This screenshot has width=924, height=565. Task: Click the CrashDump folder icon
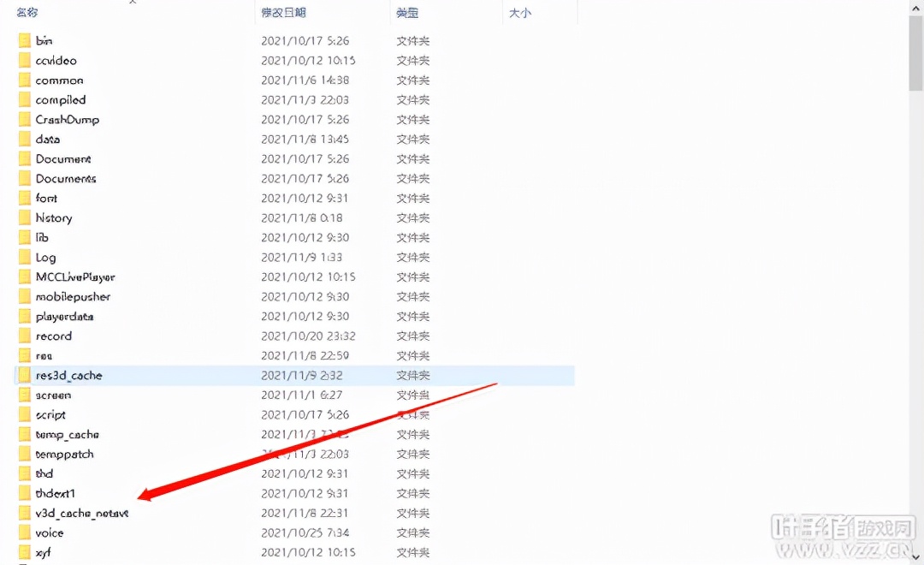pyautogui.click(x=24, y=119)
